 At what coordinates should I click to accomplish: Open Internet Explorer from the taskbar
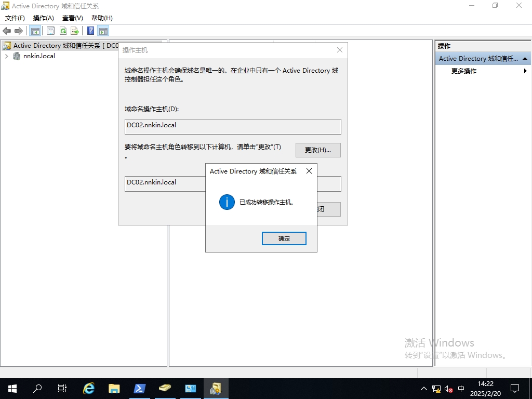(89, 389)
